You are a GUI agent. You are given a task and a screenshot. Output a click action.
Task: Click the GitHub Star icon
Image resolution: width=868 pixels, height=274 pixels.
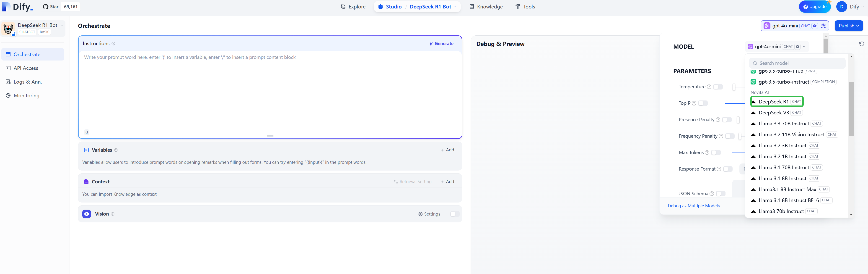(x=46, y=7)
